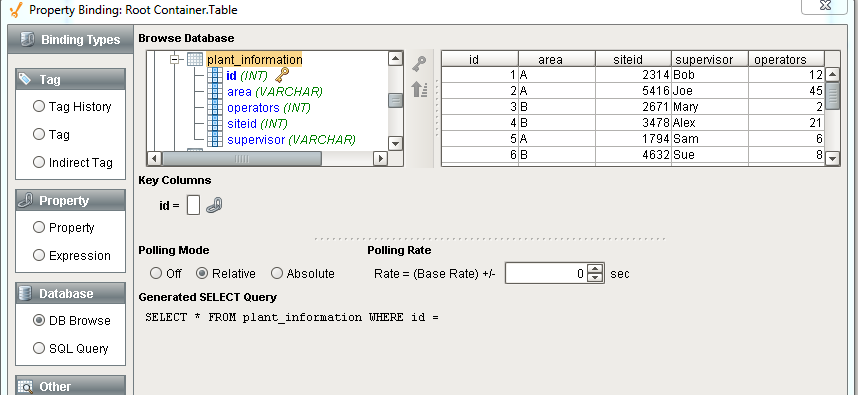858x395 pixels.
Task: Click the Property section header icon
Action: point(25,201)
